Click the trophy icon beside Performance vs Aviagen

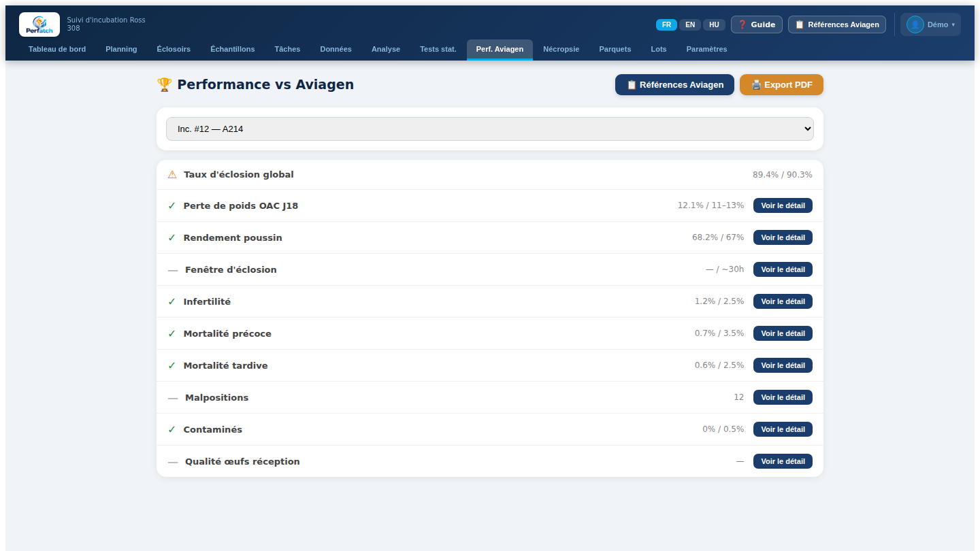click(164, 84)
